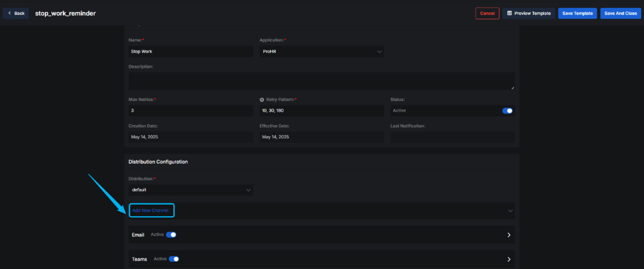Expand the Teams channel row arrow
This screenshot has height=269, width=644.
pyautogui.click(x=508, y=259)
